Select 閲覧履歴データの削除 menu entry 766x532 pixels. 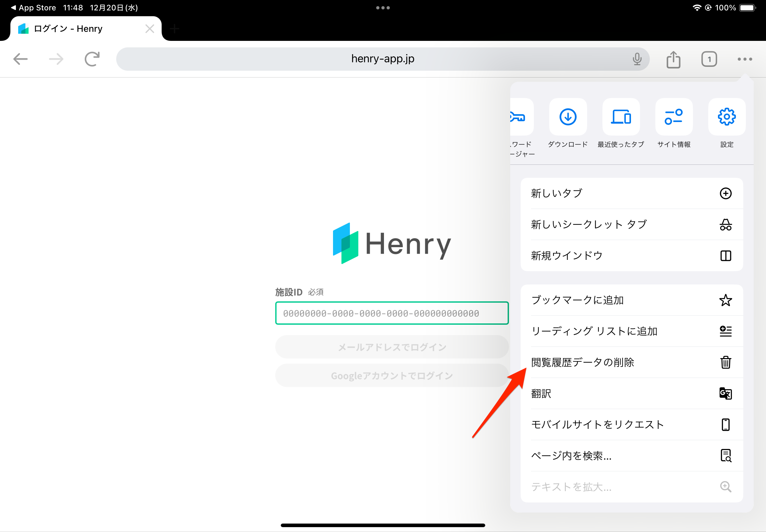pos(631,362)
